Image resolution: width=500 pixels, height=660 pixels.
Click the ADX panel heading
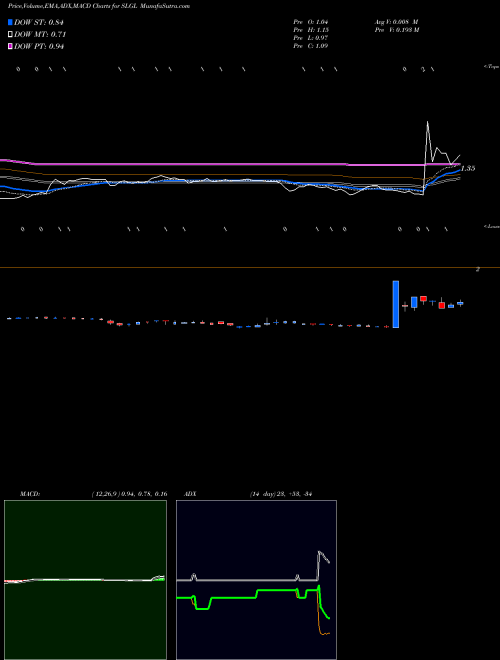pyautogui.click(x=190, y=494)
